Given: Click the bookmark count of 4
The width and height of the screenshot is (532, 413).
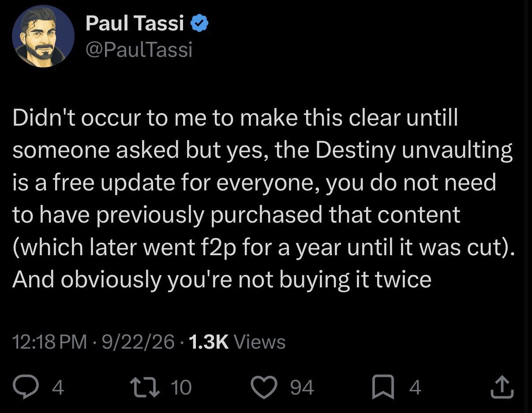Looking at the screenshot, I should (x=415, y=387).
